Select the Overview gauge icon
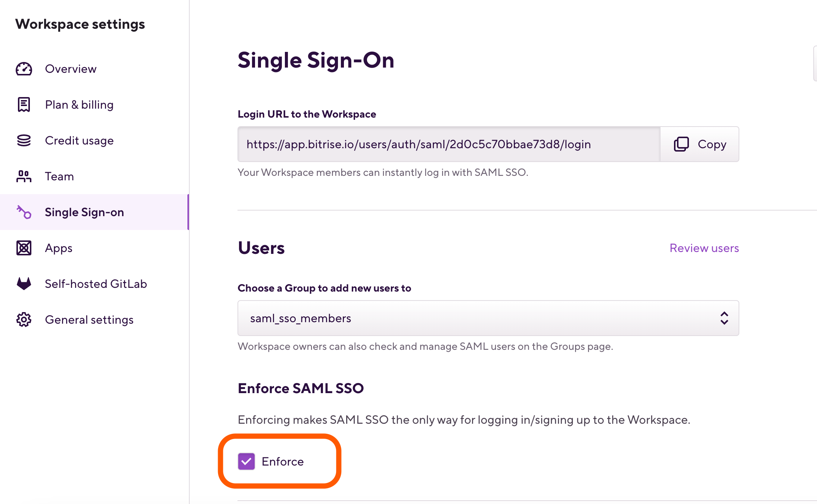This screenshot has width=817, height=504. (x=24, y=69)
